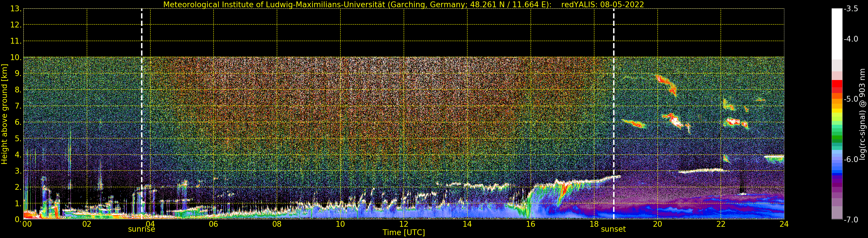The height and width of the screenshot is (238, 868).
Task: Click the '16' time axis tick label
Action: coord(530,224)
